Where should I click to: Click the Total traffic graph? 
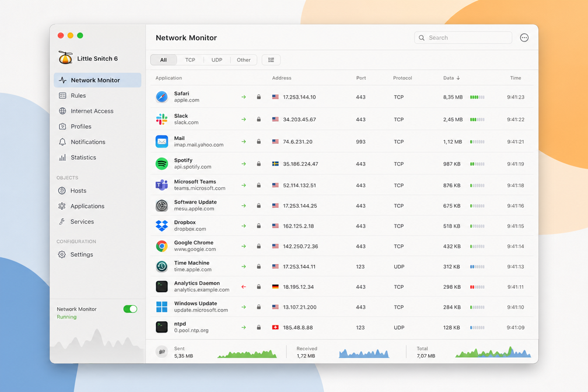click(x=493, y=352)
